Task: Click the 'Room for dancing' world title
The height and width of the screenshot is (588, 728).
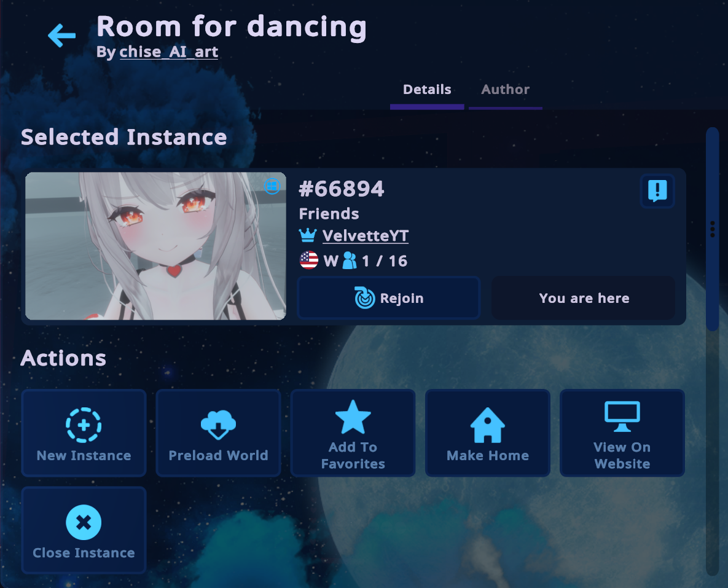Action: (232, 26)
